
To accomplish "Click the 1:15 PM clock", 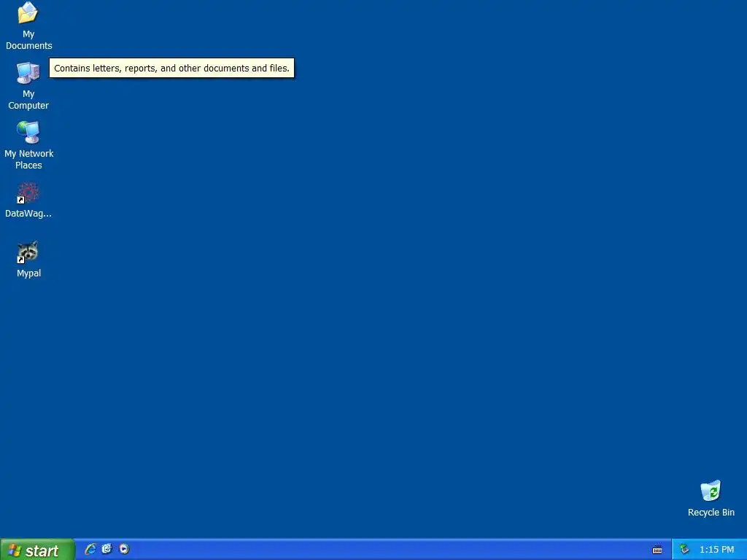I will pyautogui.click(x=716, y=550).
